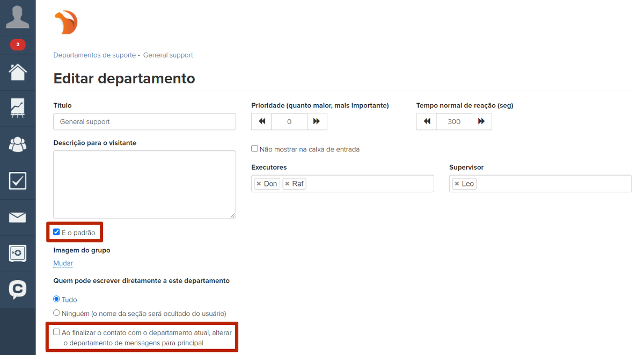Enable "Não mostrar na caixa de entrada"
The width and height of the screenshot is (644, 355).
(255, 149)
